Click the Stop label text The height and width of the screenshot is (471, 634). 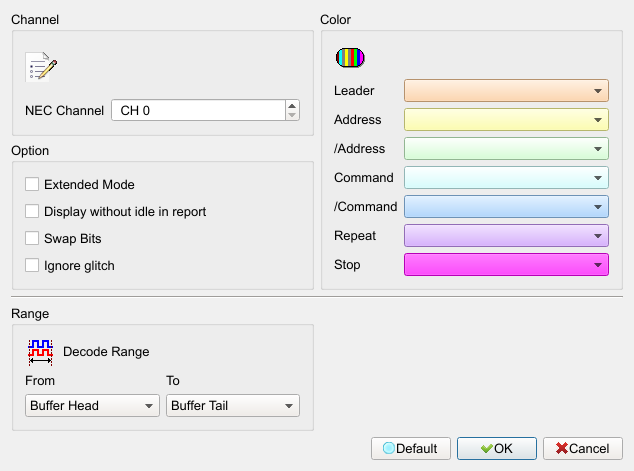tap(347, 265)
